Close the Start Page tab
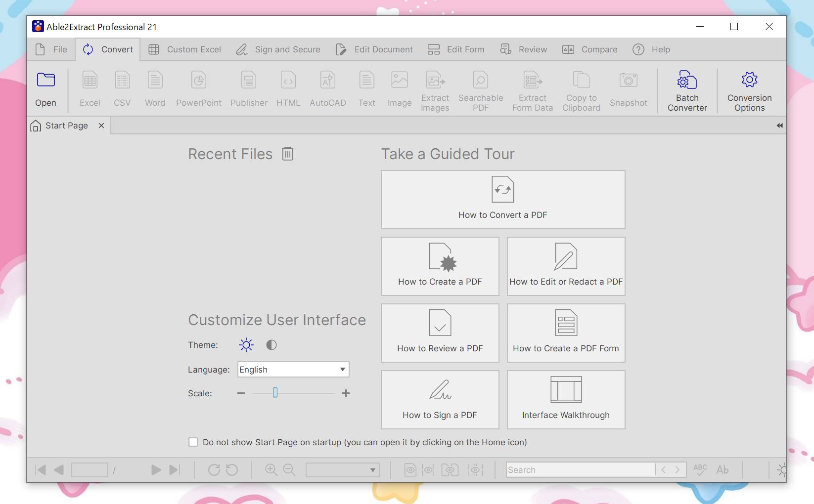Screen dimensions: 814x504 coord(101,126)
